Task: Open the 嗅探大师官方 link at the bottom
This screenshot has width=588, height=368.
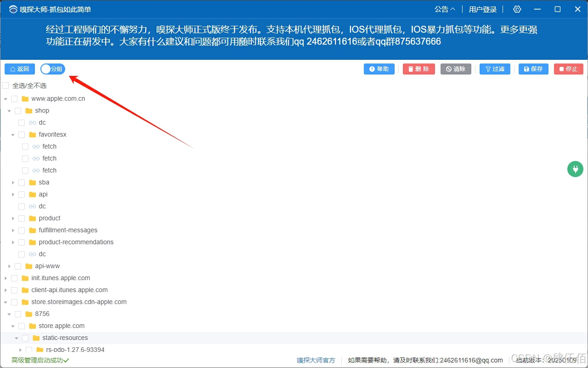Action: tap(316, 360)
